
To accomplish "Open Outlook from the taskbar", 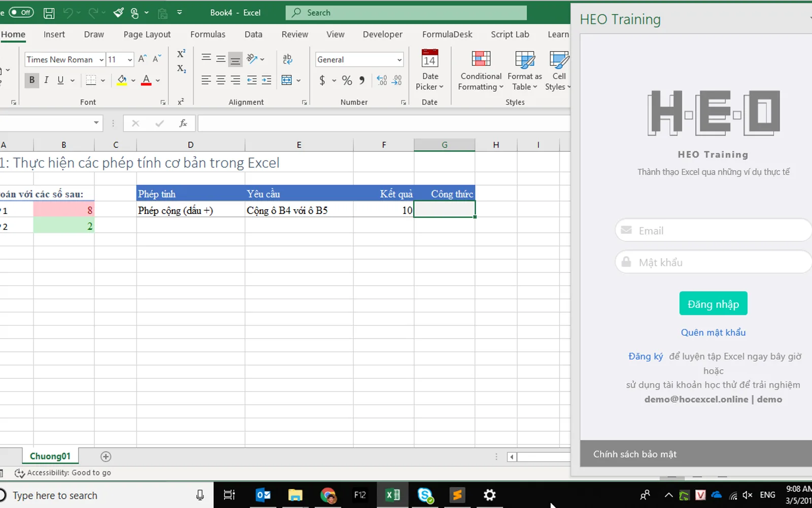I will (263, 495).
